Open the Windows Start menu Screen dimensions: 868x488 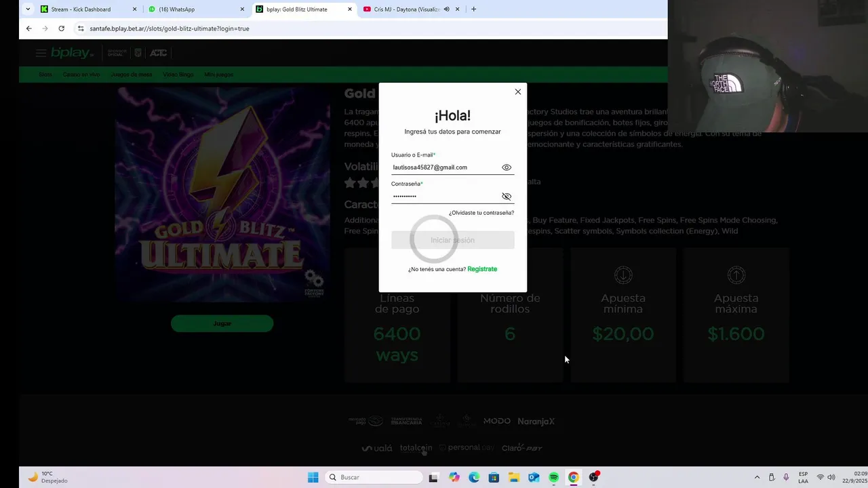(313, 477)
